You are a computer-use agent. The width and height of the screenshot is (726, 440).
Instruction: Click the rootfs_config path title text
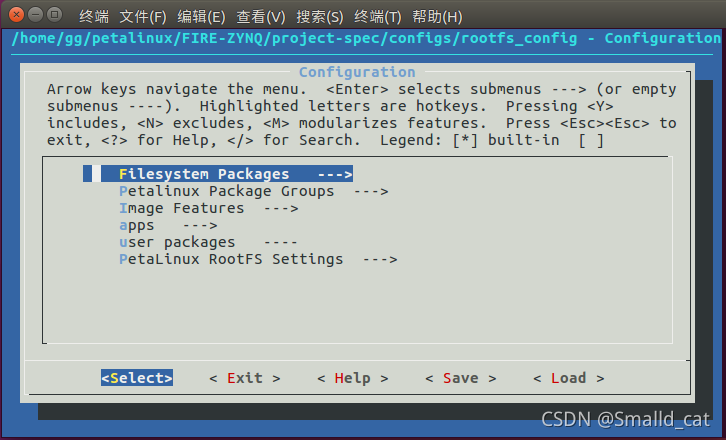coord(366,38)
